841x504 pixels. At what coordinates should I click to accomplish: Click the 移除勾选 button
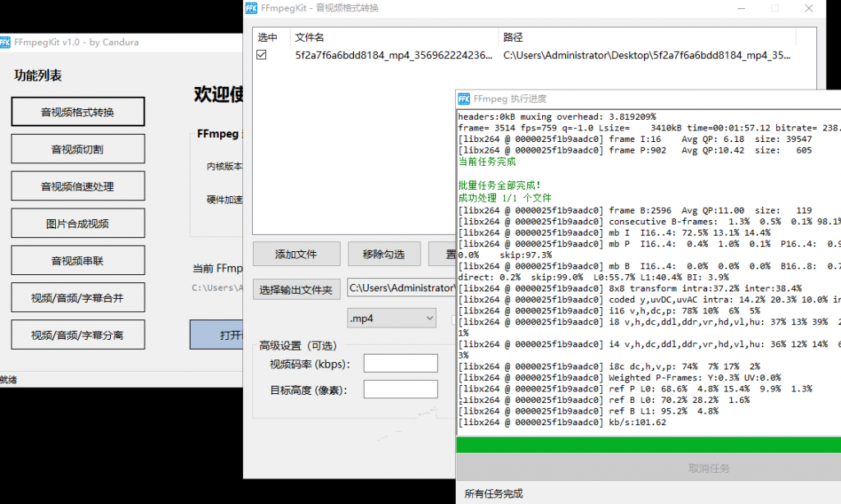(x=384, y=254)
